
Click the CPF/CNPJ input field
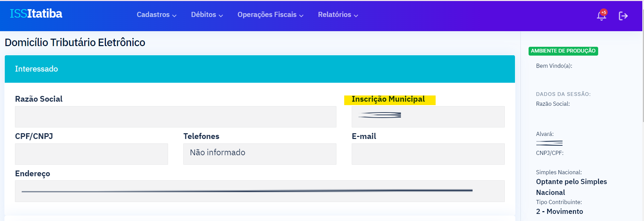coord(91,154)
